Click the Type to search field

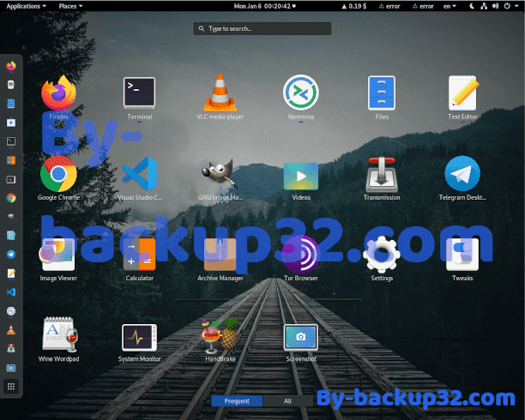pos(262,29)
